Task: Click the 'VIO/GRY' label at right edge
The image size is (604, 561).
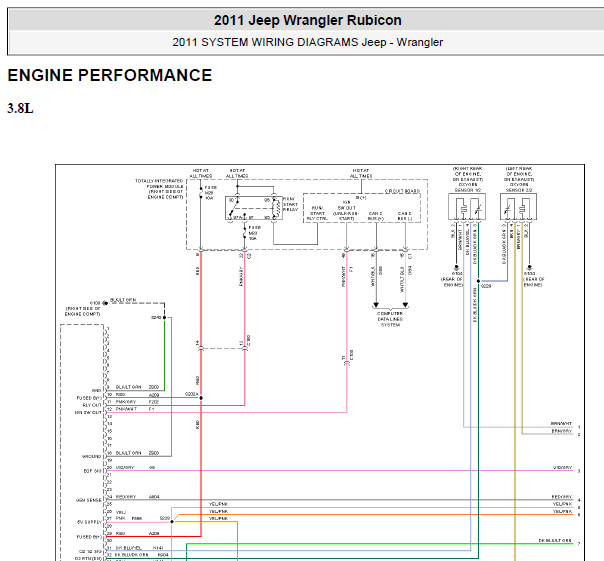Action: [562, 467]
